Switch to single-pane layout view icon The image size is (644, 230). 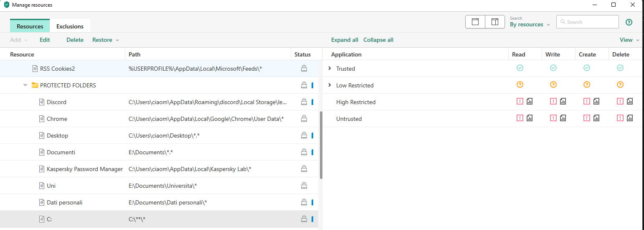[x=475, y=22]
